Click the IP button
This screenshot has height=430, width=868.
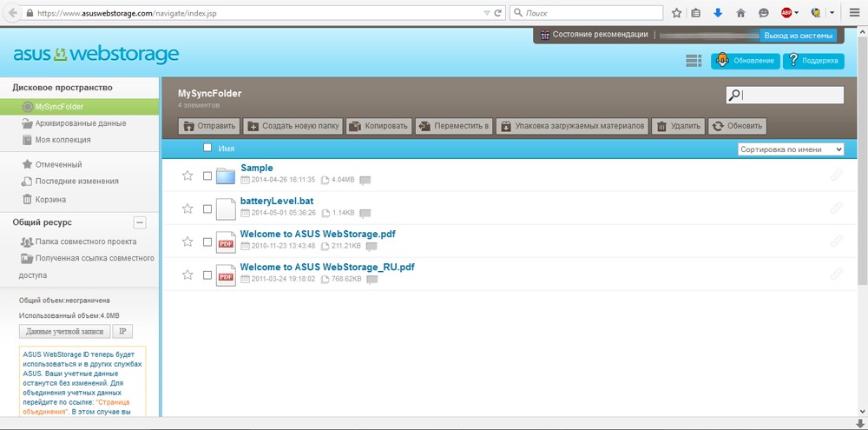[x=123, y=331]
